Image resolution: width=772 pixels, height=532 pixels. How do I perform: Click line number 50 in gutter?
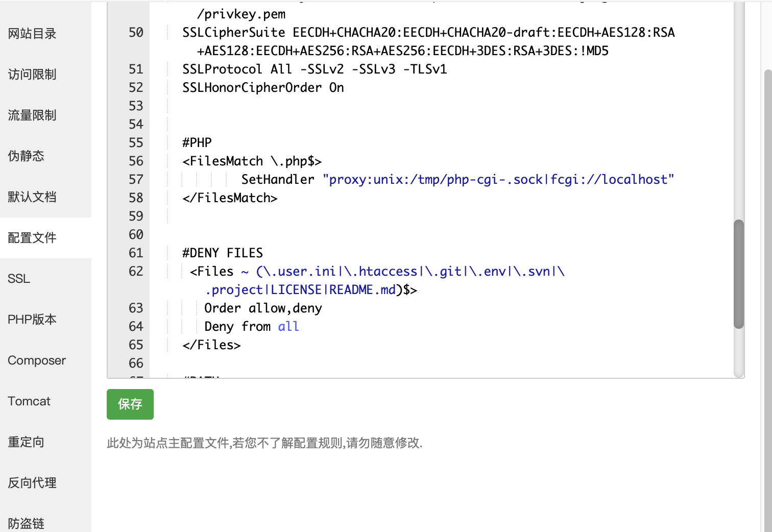pos(136,33)
